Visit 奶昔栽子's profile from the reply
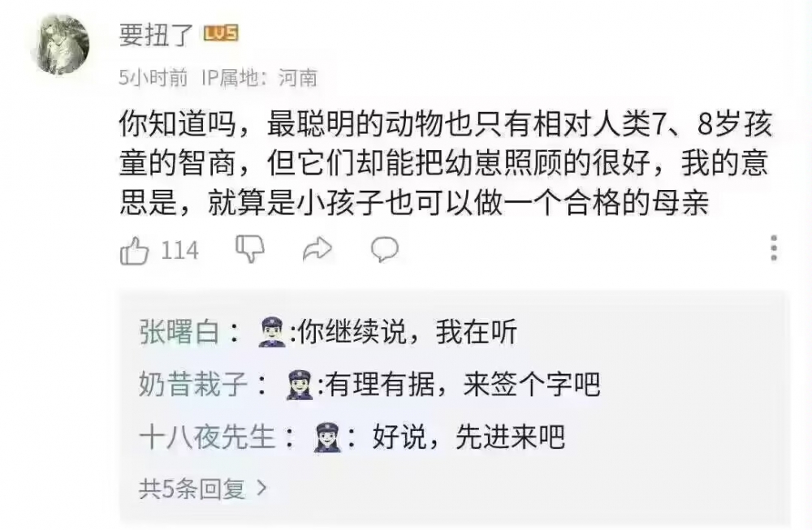Image resolution: width=812 pixels, height=530 pixels. pyautogui.click(x=192, y=384)
